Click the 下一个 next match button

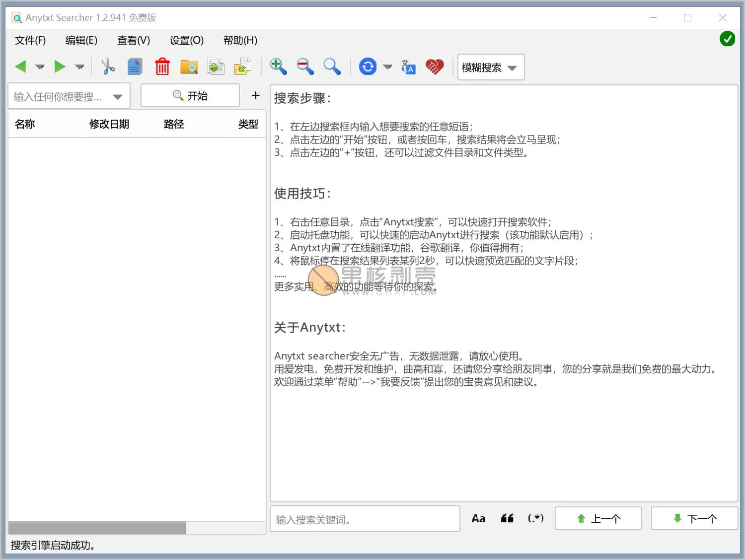pos(694,519)
